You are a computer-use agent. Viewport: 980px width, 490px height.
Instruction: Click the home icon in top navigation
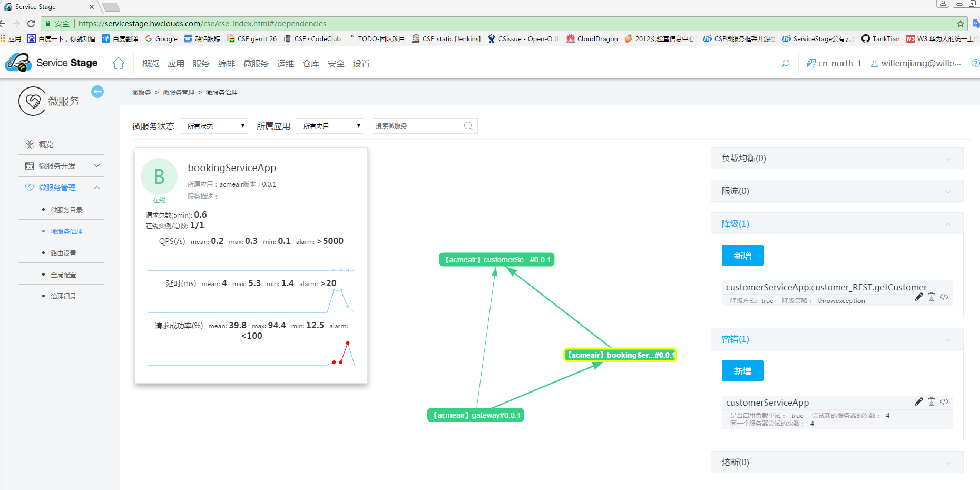click(119, 63)
